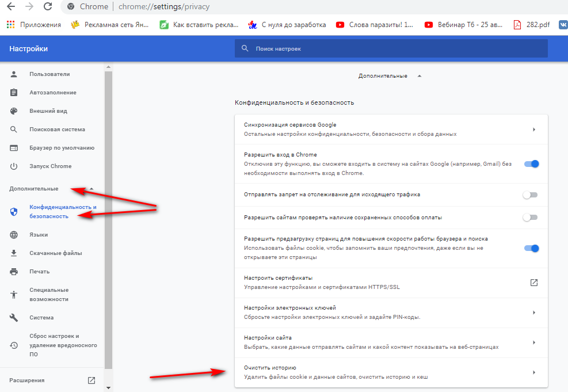
Task: Select Конфиденциальность и безопасность in sidebar
Action: click(63, 212)
